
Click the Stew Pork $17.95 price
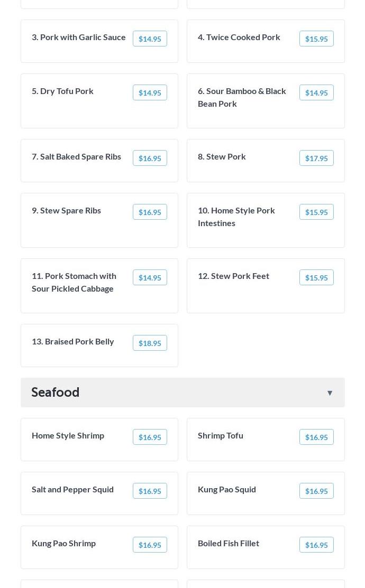pyautogui.click(x=316, y=158)
